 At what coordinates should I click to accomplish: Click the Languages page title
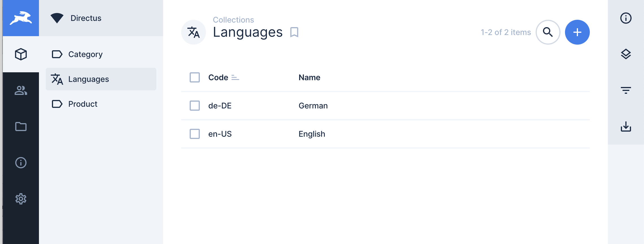(248, 32)
